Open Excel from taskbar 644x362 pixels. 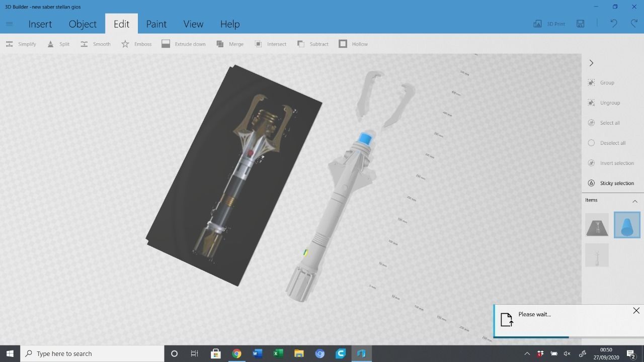278,353
